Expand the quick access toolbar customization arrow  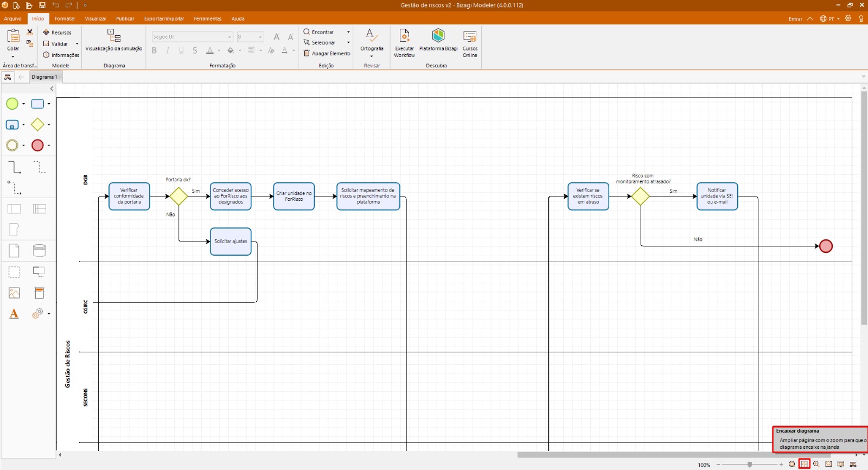(85, 5)
